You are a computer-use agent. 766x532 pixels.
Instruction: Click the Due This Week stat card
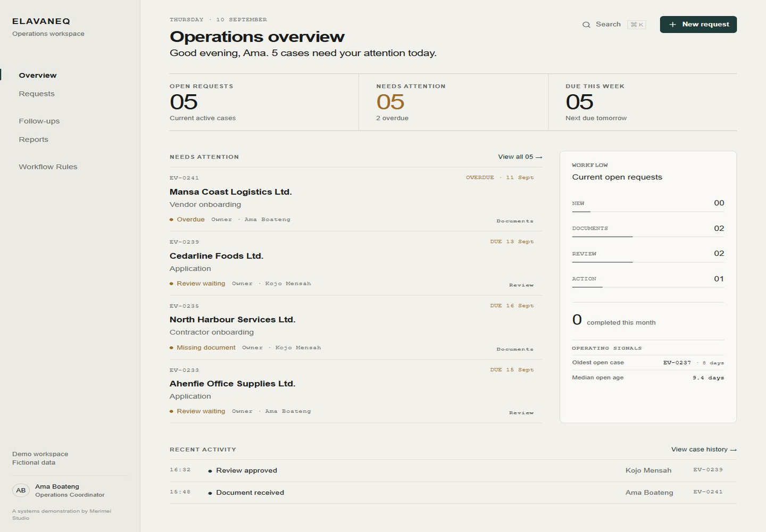point(643,102)
